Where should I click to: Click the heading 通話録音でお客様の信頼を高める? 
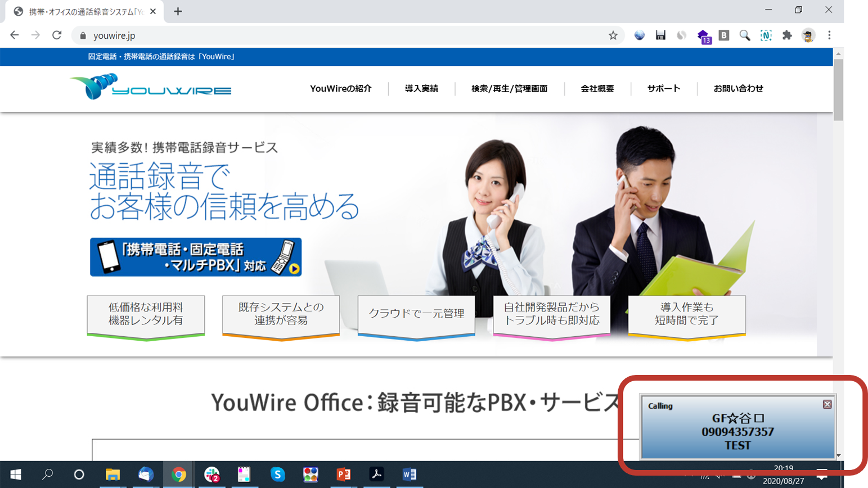coord(224,191)
